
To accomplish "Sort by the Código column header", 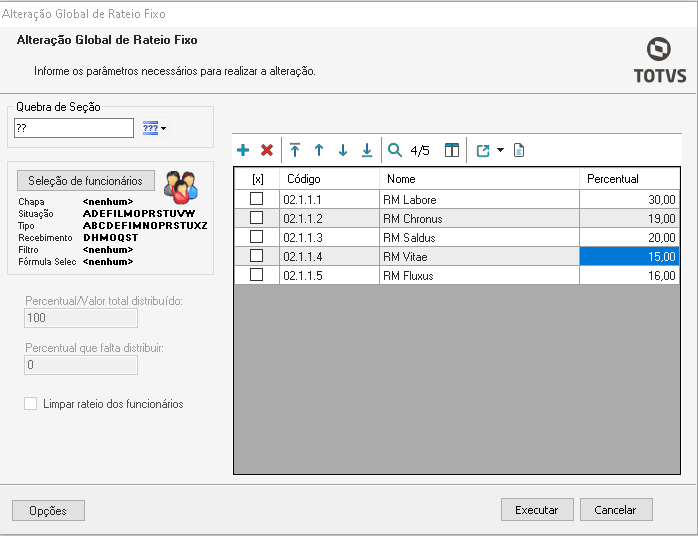I will pyautogui.click(x=329, y=179).
